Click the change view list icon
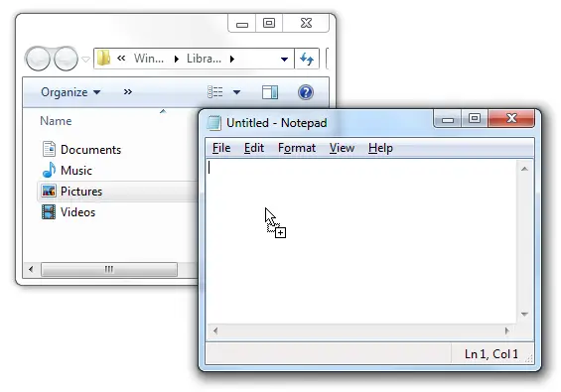The height and width of the screenshot is (392, 561). [x=215, y=92]
